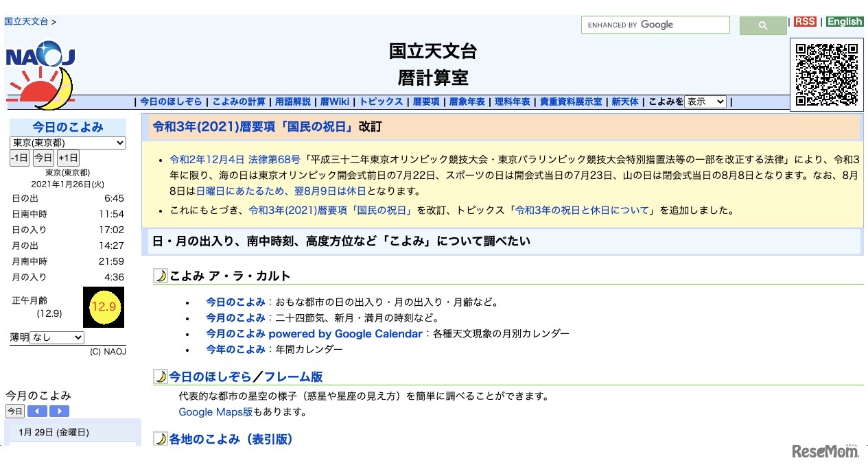868x467 pixels.
Task: Go to previous month with left arrow
Action: (x=37, y=411)
